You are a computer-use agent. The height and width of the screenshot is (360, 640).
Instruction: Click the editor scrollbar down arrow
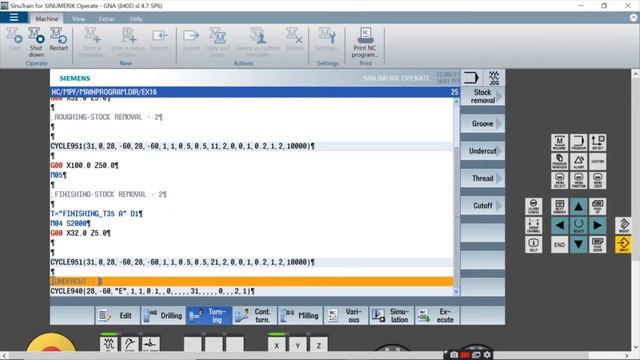click(x=456, y=291)
